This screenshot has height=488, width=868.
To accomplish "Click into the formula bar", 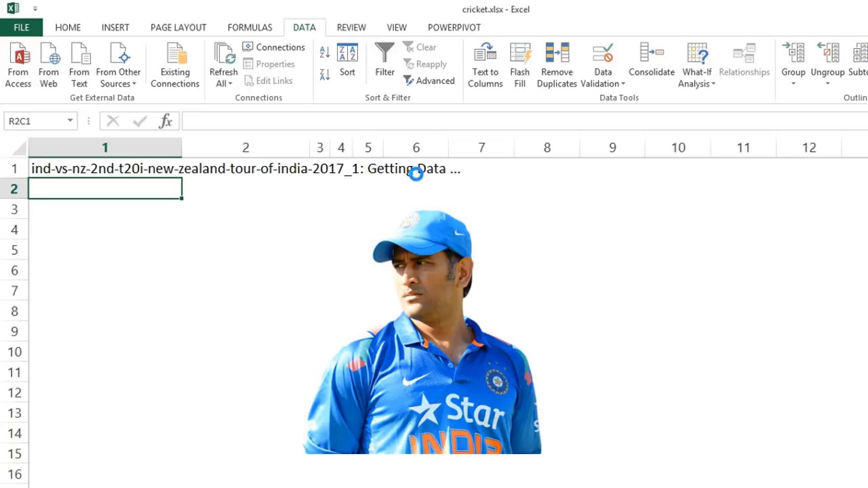I will tap(524, 121).
